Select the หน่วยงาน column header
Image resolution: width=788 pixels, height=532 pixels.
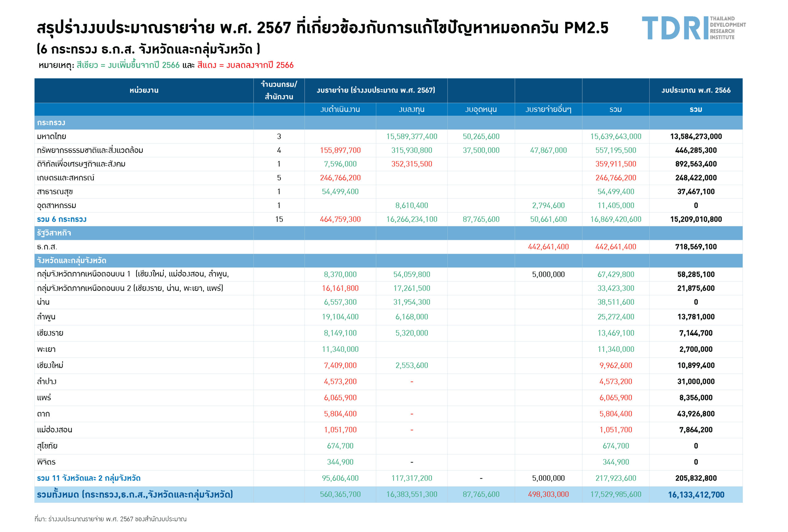tap(144, 90)
